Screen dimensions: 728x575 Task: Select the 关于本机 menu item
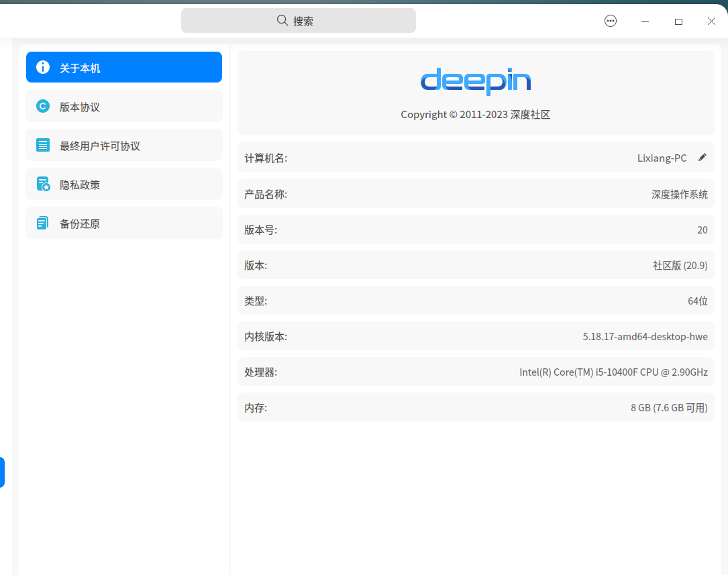pos(124,67)
